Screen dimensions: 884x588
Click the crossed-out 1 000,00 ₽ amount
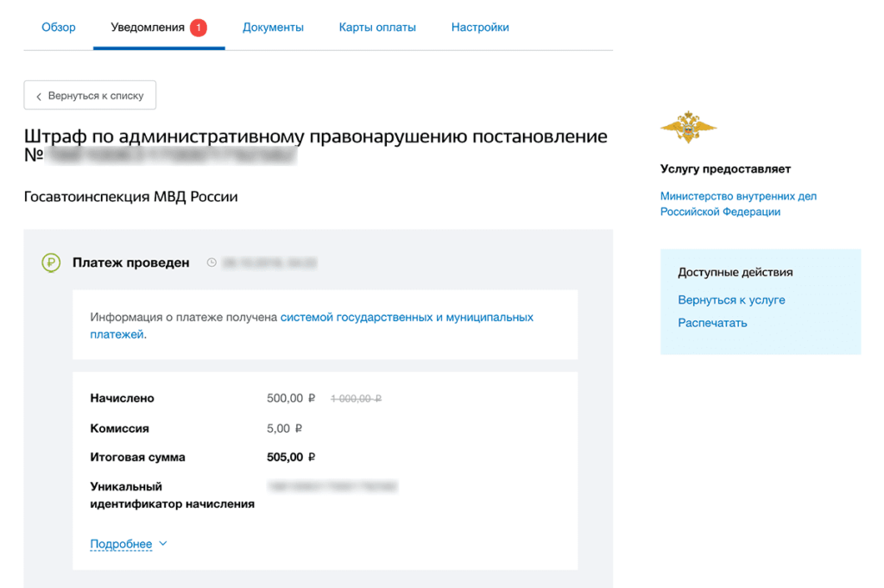356,399
